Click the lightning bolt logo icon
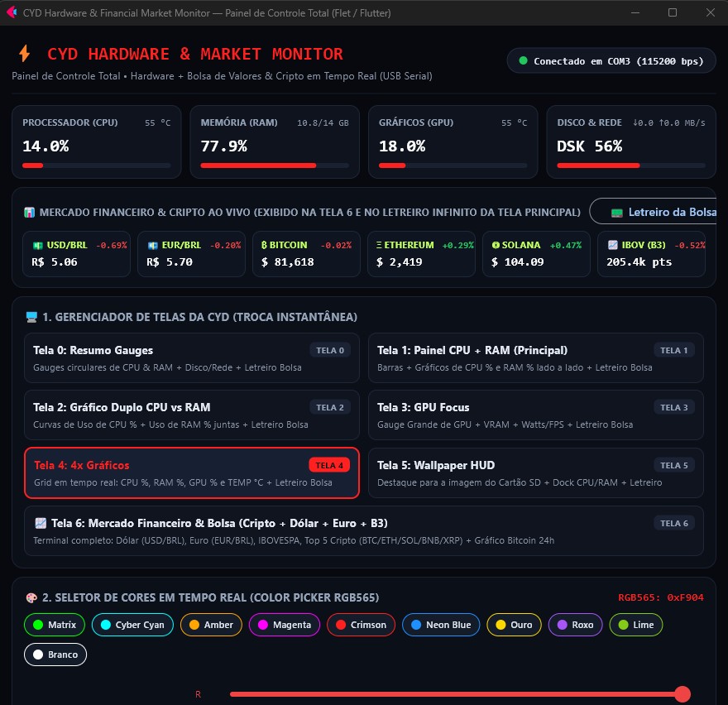The height and width of the screenshot is (705, 728). (x=25, y=54)
